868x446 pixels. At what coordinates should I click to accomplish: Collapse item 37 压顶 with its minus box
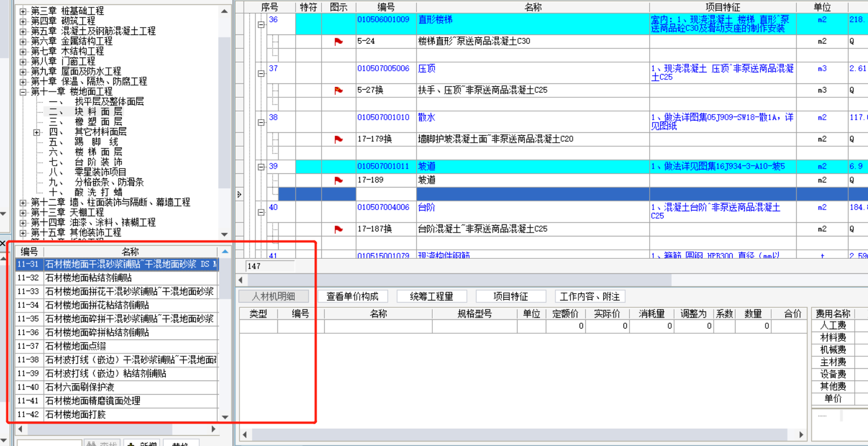click(261, 74)
